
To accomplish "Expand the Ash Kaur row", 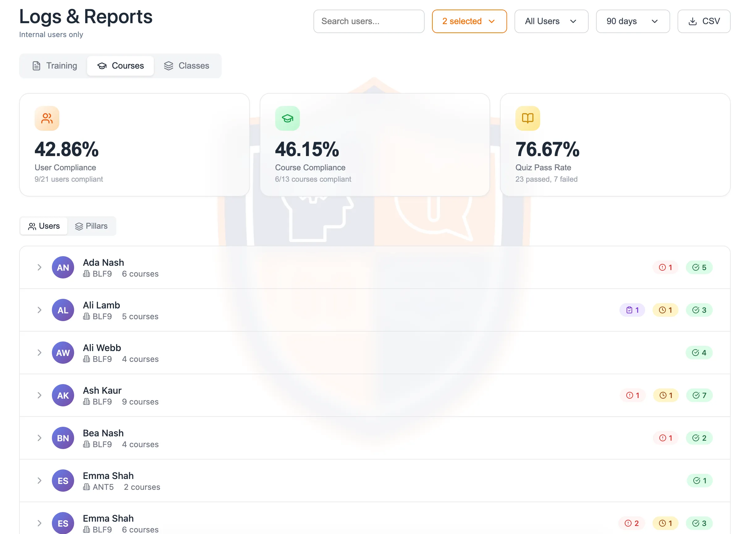I will [x=39, y=395].
